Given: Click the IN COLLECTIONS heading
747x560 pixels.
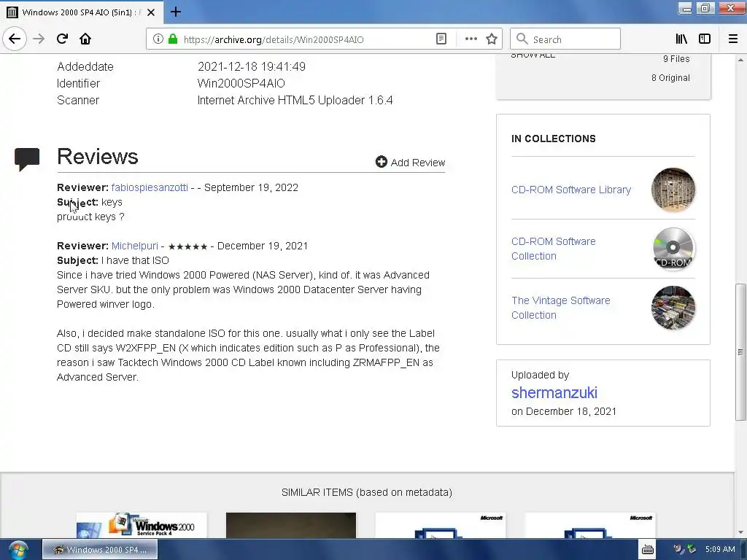Looking at the screenshot, I should (x=554, y=139).
